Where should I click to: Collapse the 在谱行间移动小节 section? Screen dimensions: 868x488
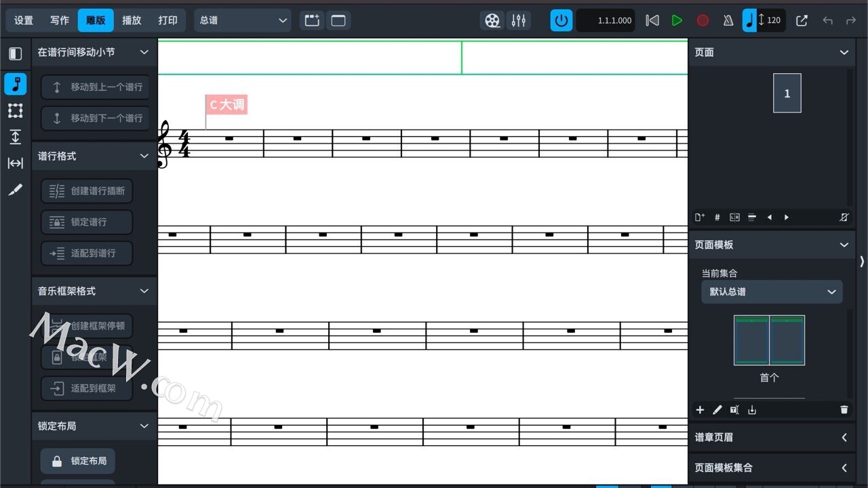pyautogui.click(x=144, y=52)
